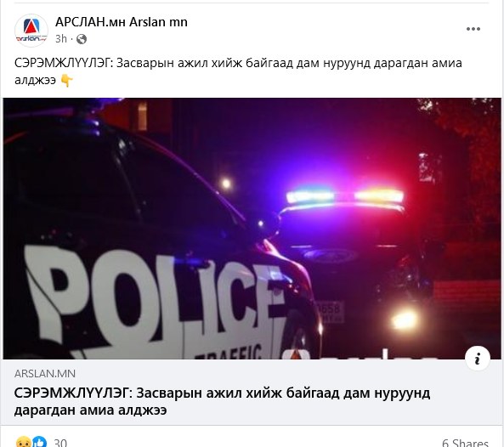Open the АРСЛАН.мн Arslan mn page name
The height and width of the screenshot is (447, 504).
point(122,22)
